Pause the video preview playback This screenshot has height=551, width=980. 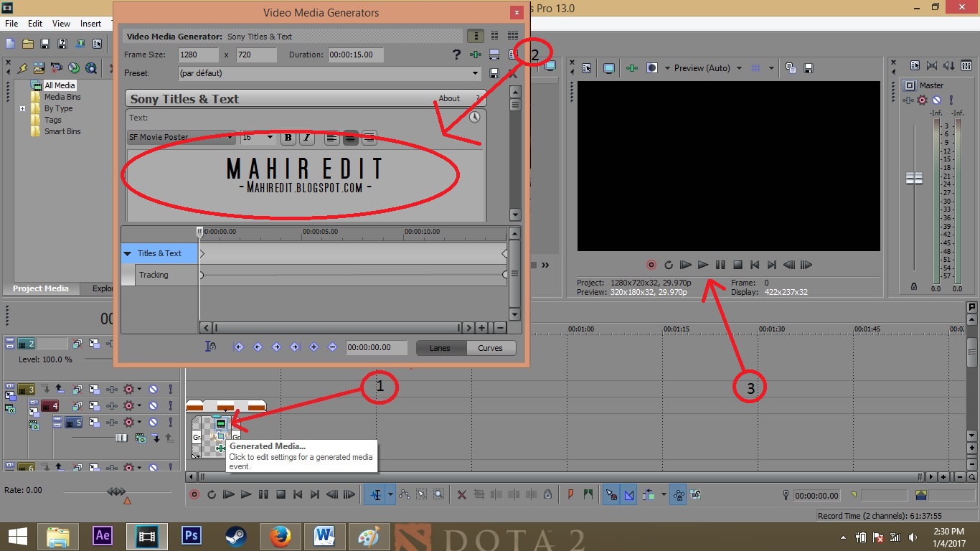pyautogui.click(x=720, y=265)
